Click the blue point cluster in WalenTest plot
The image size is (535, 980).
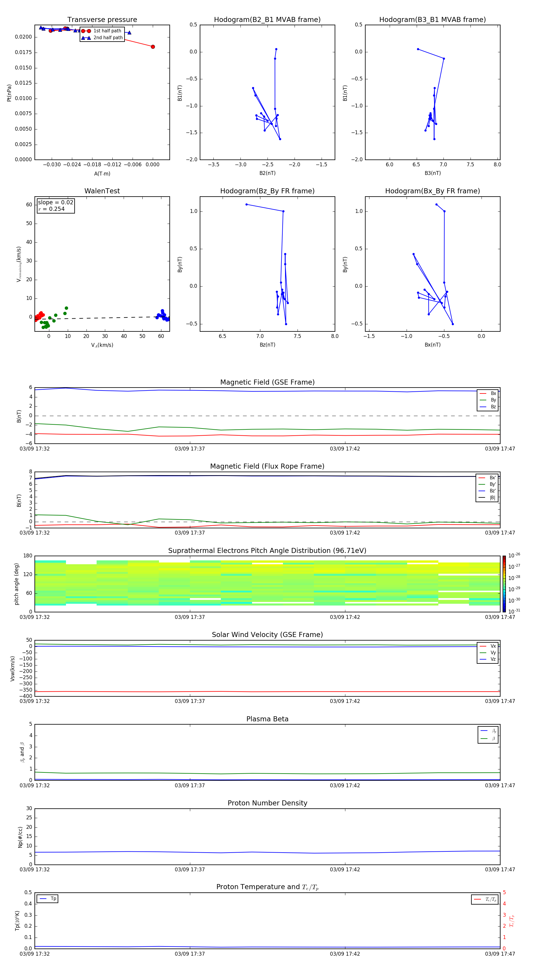click(x=163, y=315)
